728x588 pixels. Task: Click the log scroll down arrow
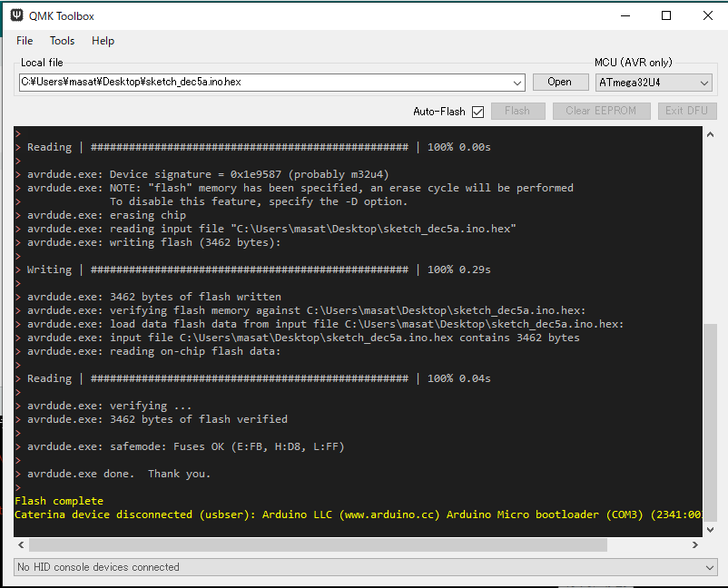point(710,529)
